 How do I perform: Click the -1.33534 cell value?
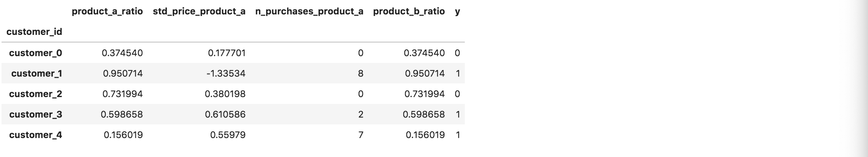point(226,74)
